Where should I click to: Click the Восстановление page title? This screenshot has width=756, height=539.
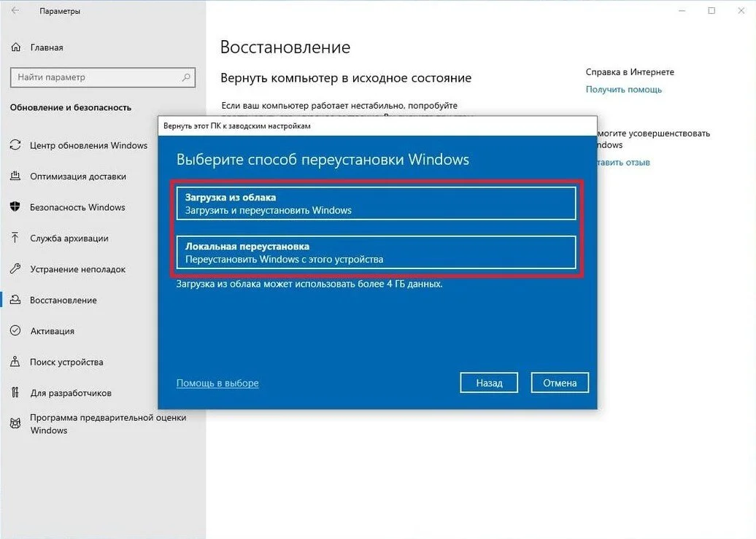click(285, 47)
